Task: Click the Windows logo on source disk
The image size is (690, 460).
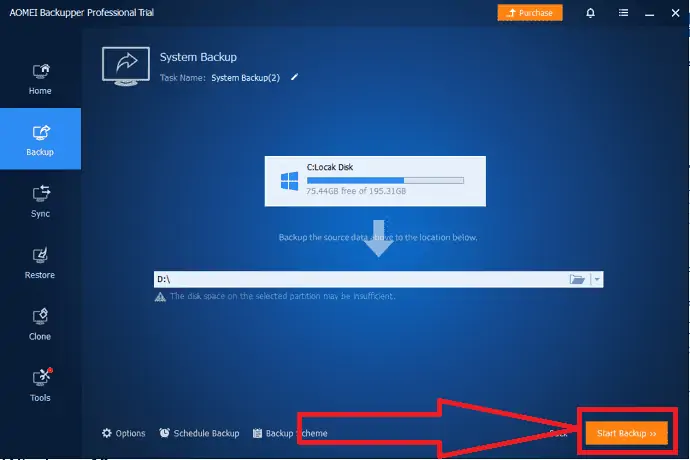Action: tap(289, 181)
